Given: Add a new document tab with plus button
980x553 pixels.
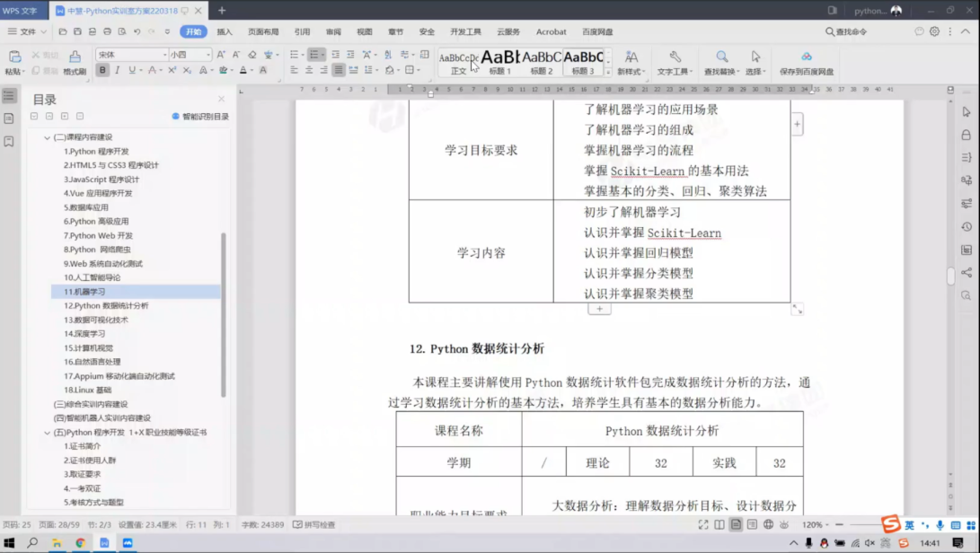Looking at the screenshot, I should click(222, 11).
